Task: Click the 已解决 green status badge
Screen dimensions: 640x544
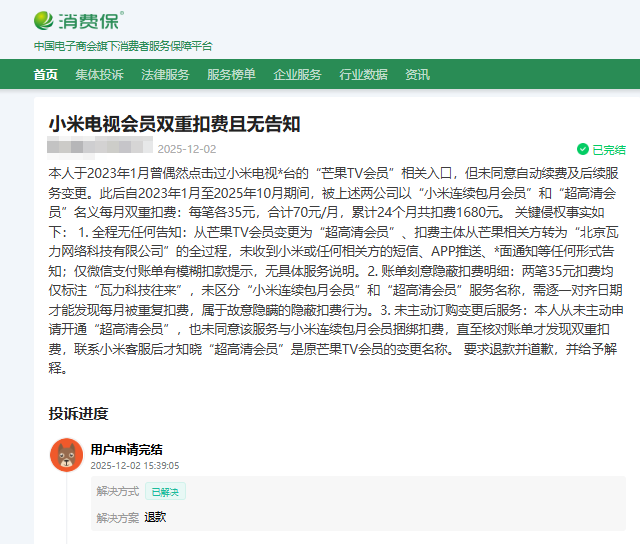Action: coord(165,491)
